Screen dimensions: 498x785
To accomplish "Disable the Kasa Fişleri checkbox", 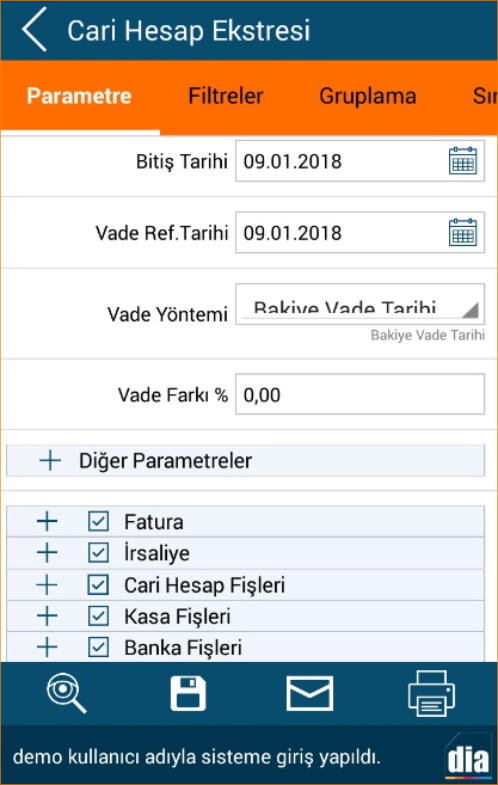I will pos(98,616).
